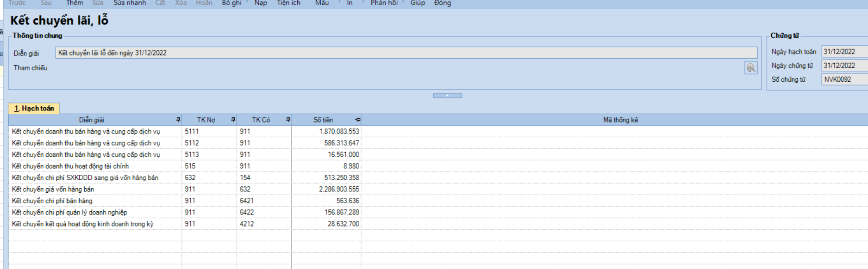This screenshot has height=269, width=868.
Task: Select the debit account cell 5111
Action: (209, 131)
